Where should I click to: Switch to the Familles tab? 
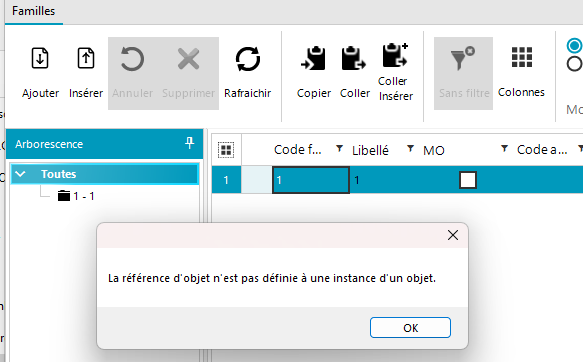point(33,11)
